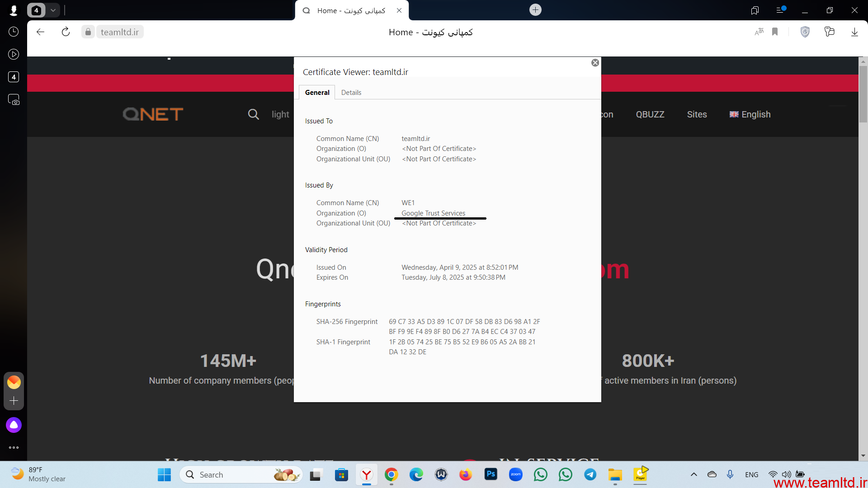Viewport: 868px width, 488px height.
Task: Click the screenshot capture icon in sidebar
Action: point(14,99)
